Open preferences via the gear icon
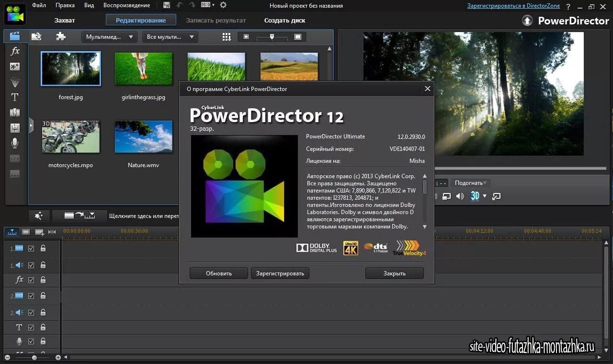 (x=223, y=5)
